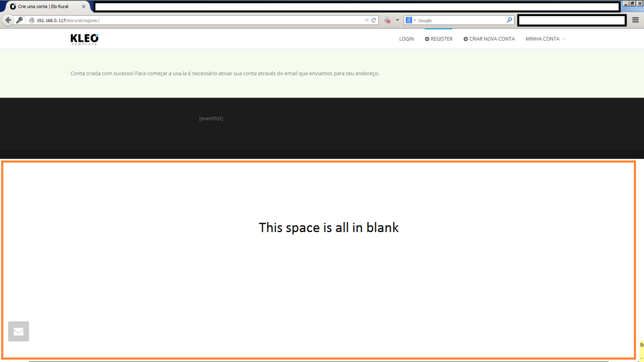644x362 pixels.
Task: Open the Google search engine dropdown
Action: 410,20
